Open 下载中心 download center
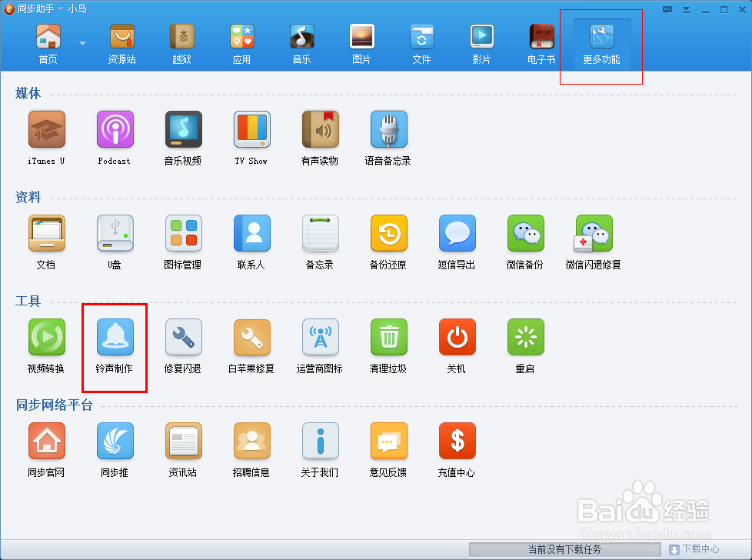 tap(694, 549)
